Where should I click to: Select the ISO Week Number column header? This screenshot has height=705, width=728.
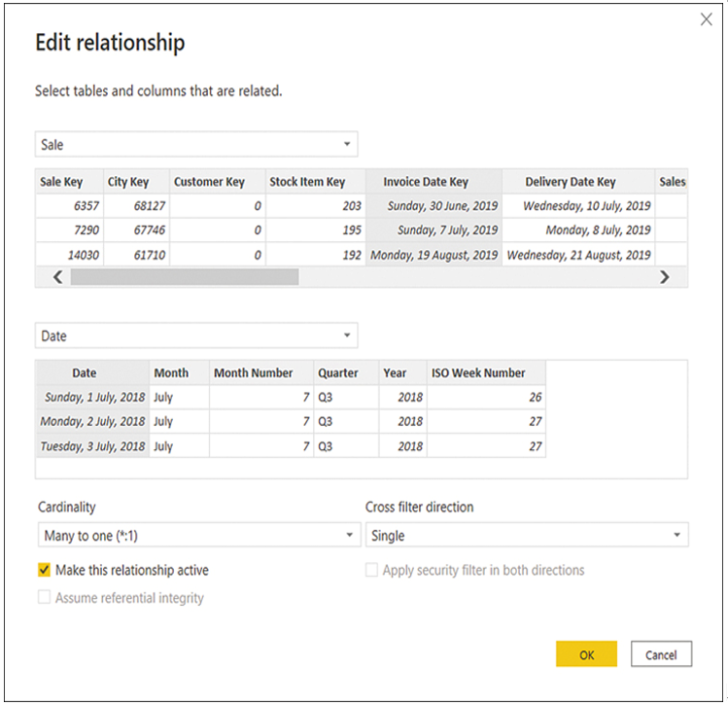486,373
